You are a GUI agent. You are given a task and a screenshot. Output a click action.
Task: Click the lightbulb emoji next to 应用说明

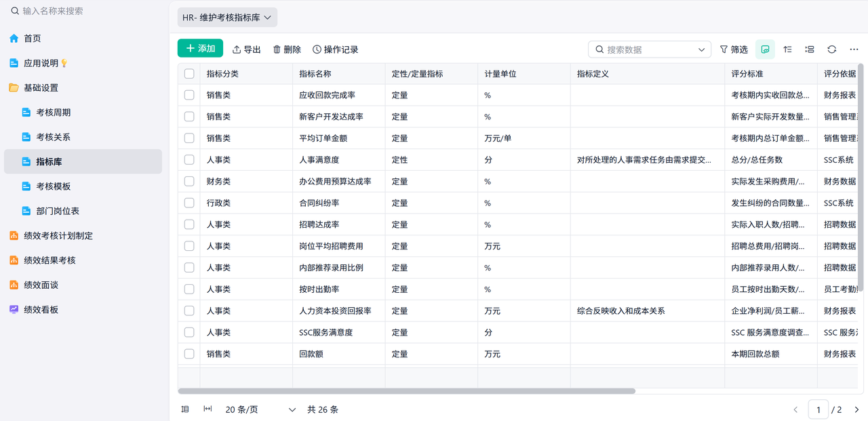(x=64, y=63)
